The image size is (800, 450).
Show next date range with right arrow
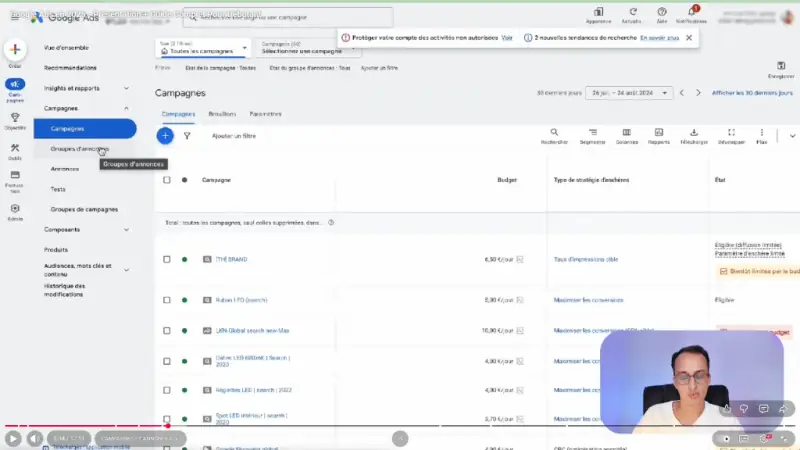pyautogui.click(x=698, y=93)
